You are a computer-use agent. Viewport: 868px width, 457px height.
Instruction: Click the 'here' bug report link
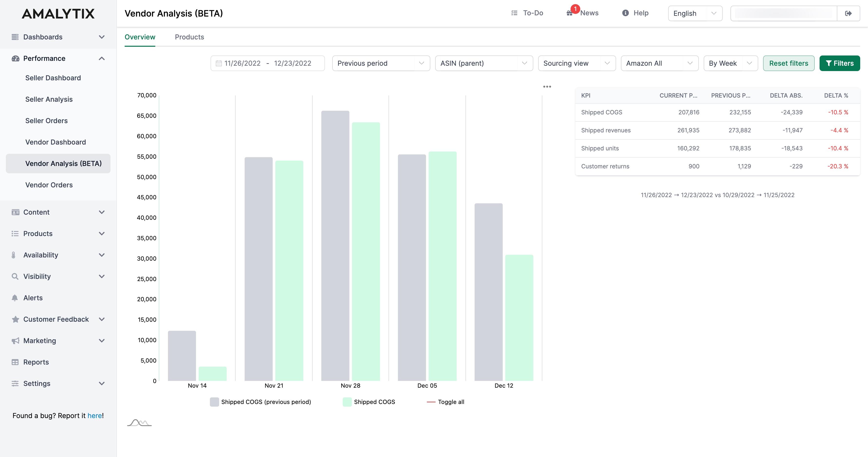pyautogui.click(x=95, y=416)
